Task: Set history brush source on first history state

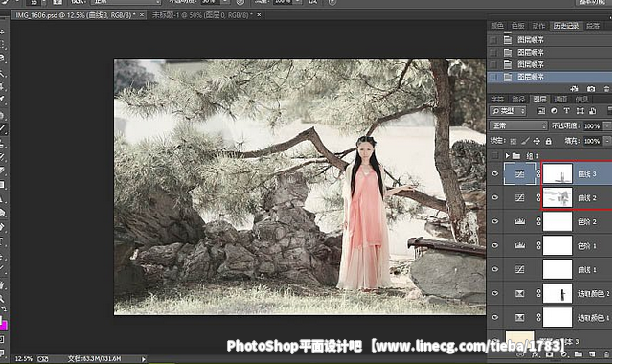Action: click(493, 40)
